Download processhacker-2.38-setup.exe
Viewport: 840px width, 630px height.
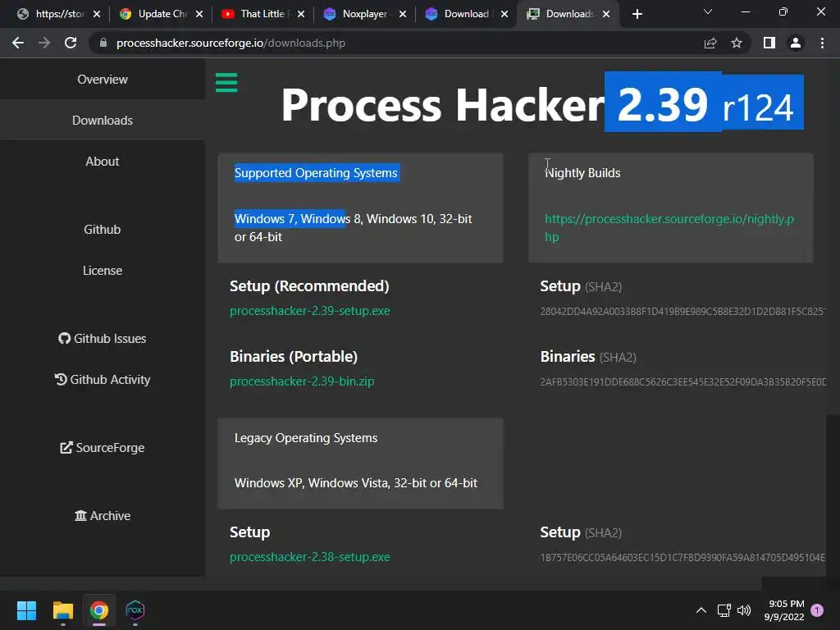click(309, 557)
